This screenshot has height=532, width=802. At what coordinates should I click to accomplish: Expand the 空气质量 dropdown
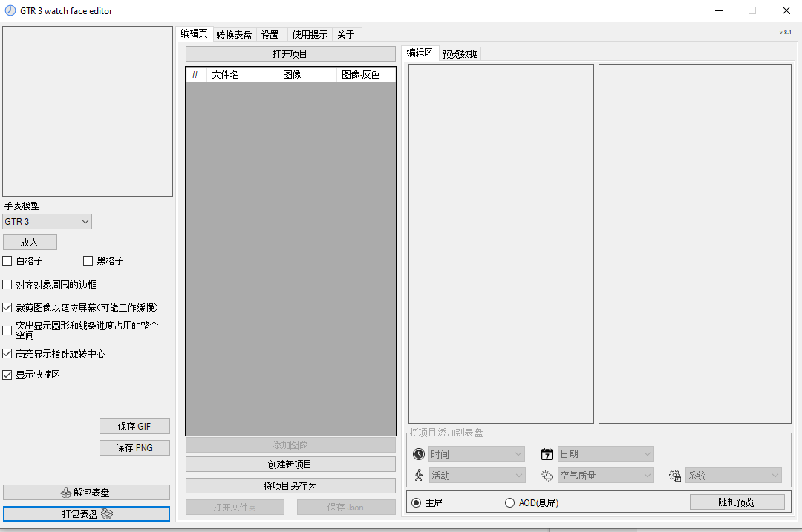coord(606,476)
